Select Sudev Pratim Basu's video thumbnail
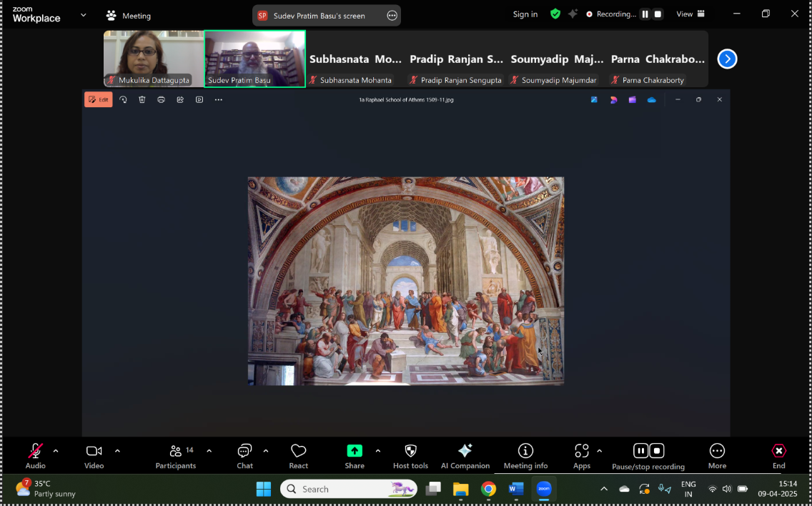Viewport: 812px width, 506px height. click(x=254, y=59)
